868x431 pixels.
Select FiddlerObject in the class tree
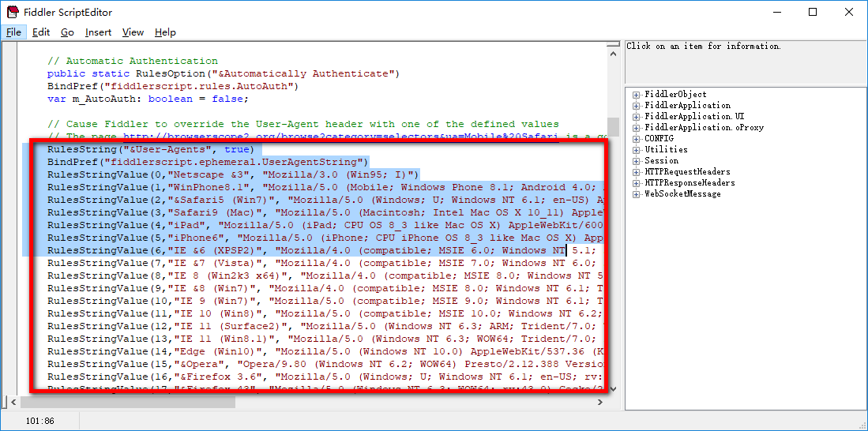675,95
